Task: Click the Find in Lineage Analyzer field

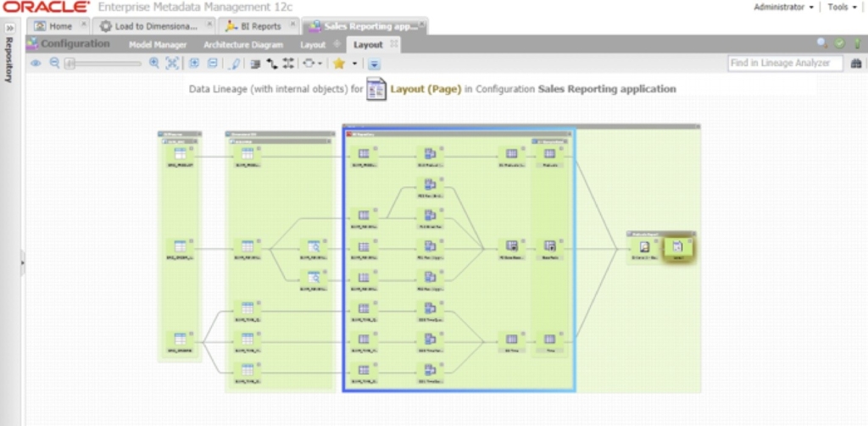Action: 785,63
